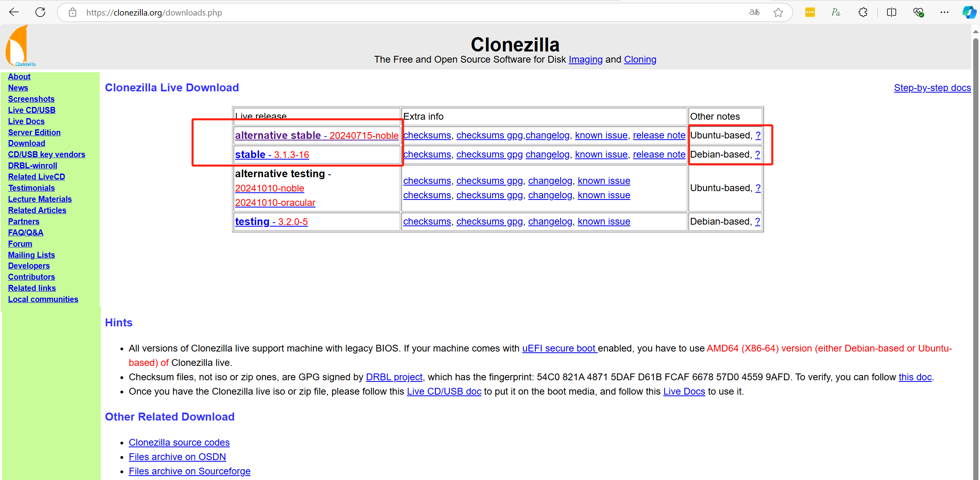Go to Screenshots page
The width and height of the screenshot is (980, 480).
click(31, 99)
